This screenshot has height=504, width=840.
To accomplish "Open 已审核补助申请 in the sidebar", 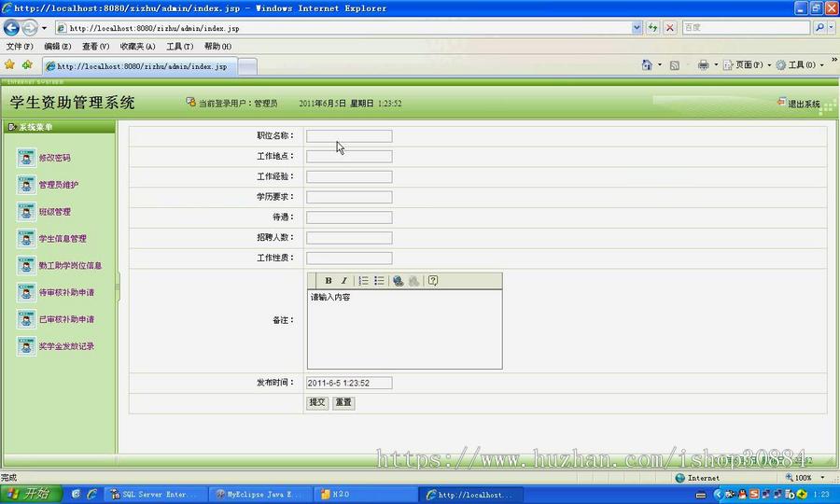I will pyautogui.click(x=66, y=319).
